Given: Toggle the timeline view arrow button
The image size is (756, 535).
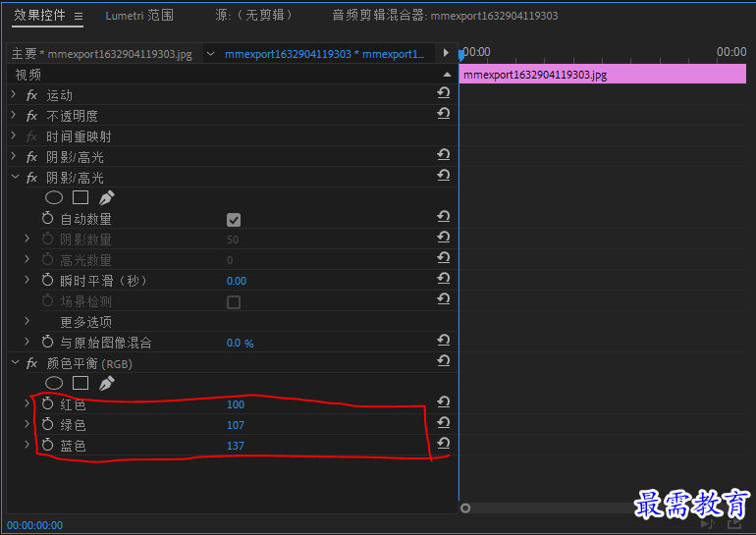Looking at the screenshot, I should [446, 53].
